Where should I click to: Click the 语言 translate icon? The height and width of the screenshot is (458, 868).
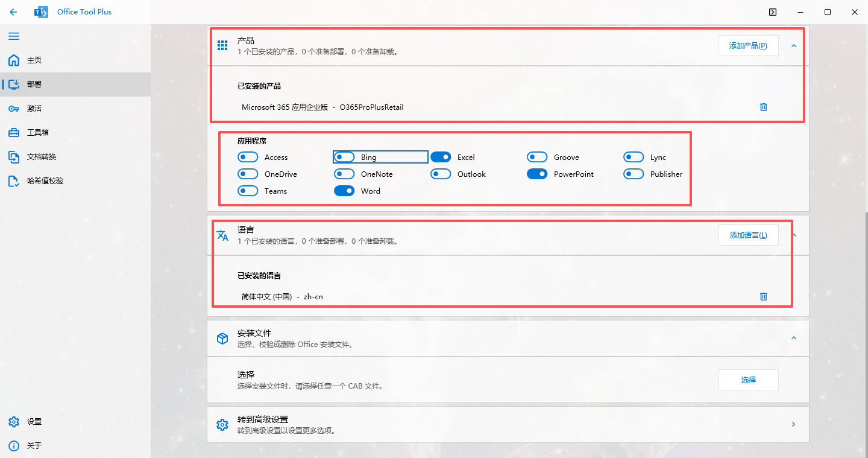click(x=222, y=235)
